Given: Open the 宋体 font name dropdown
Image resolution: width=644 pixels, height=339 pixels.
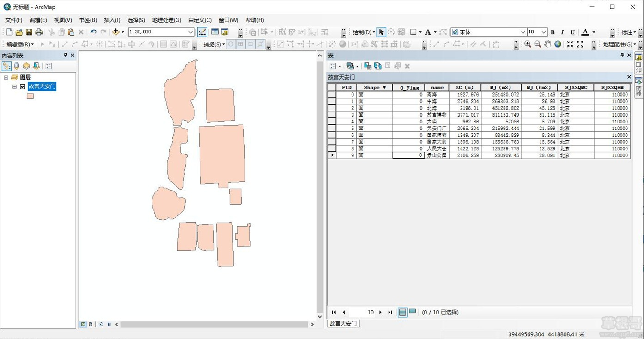Looking at the screenshot, I should 523,32.
